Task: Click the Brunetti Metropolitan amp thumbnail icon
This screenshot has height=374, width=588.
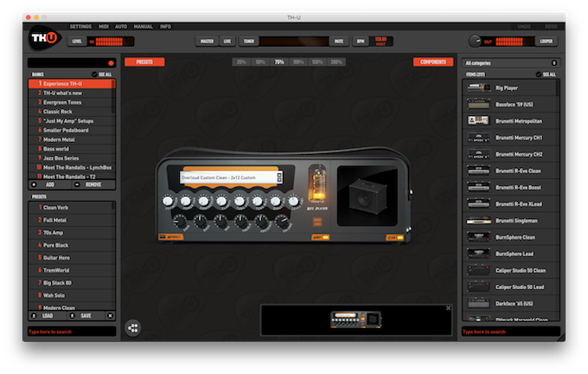Action: [x=478, y=120]
